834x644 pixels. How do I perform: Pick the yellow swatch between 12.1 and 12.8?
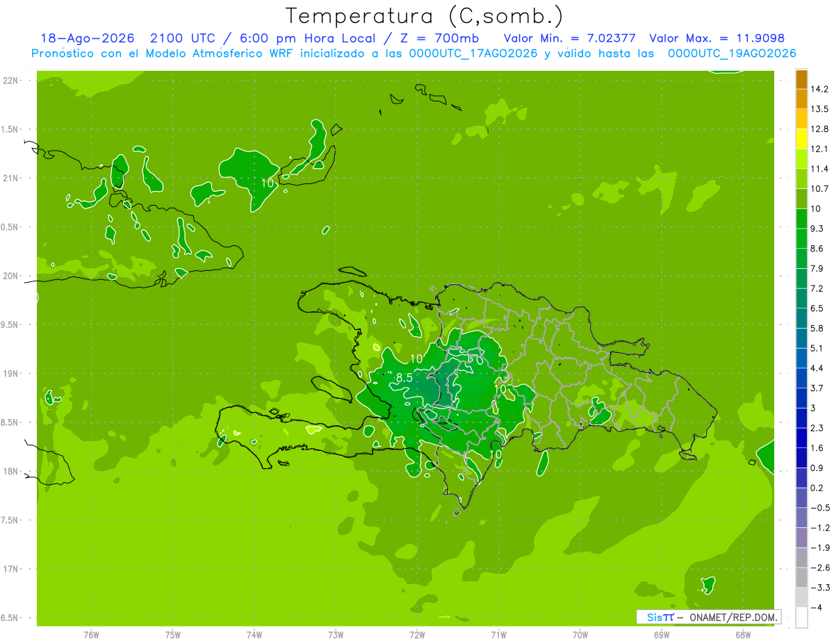tap(801, 139)
